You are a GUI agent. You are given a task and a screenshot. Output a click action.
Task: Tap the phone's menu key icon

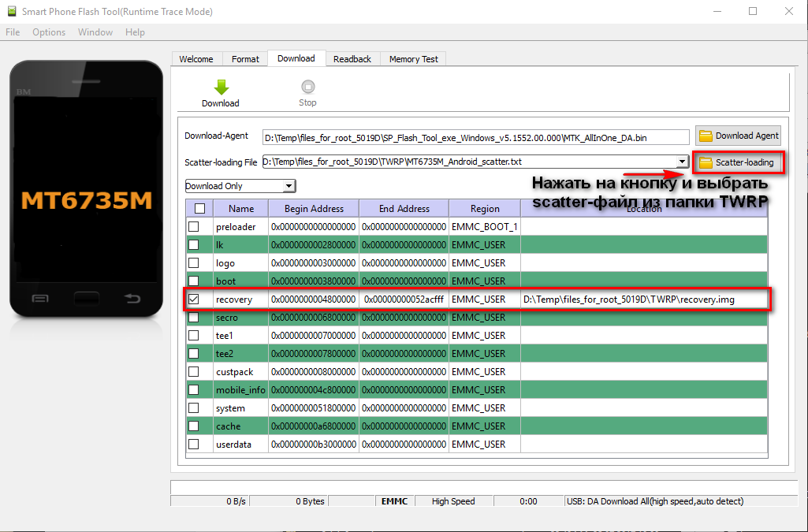(x=40, y=299)
